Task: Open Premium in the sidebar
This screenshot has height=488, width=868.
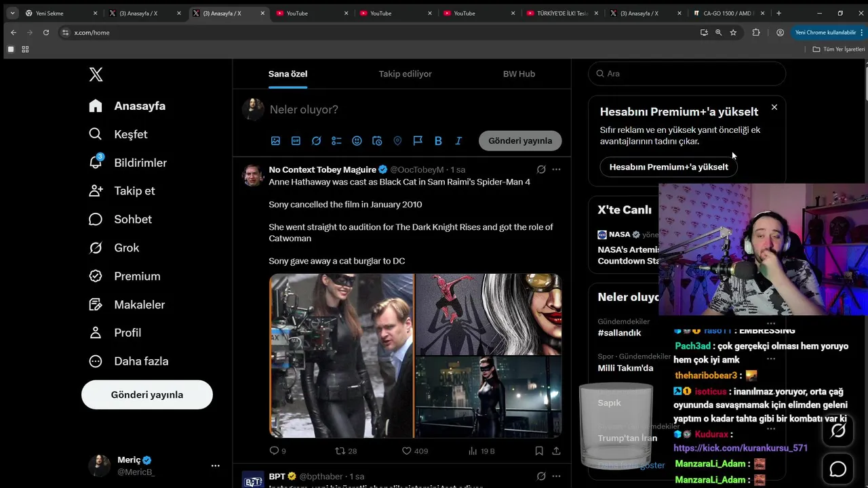Action: coord(125,277)
